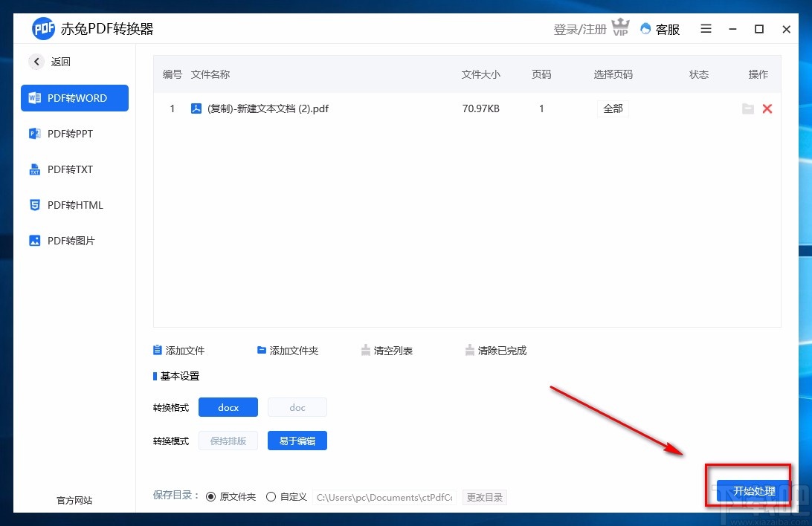Open the hamburger menu
This screenshot has width=812, height=526.
pyautogui.click(x=706, y=29)
